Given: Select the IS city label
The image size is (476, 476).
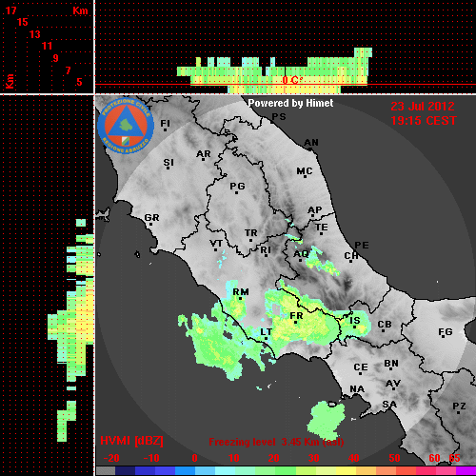Looking at the screenshot, I should (x=355, y=321).
